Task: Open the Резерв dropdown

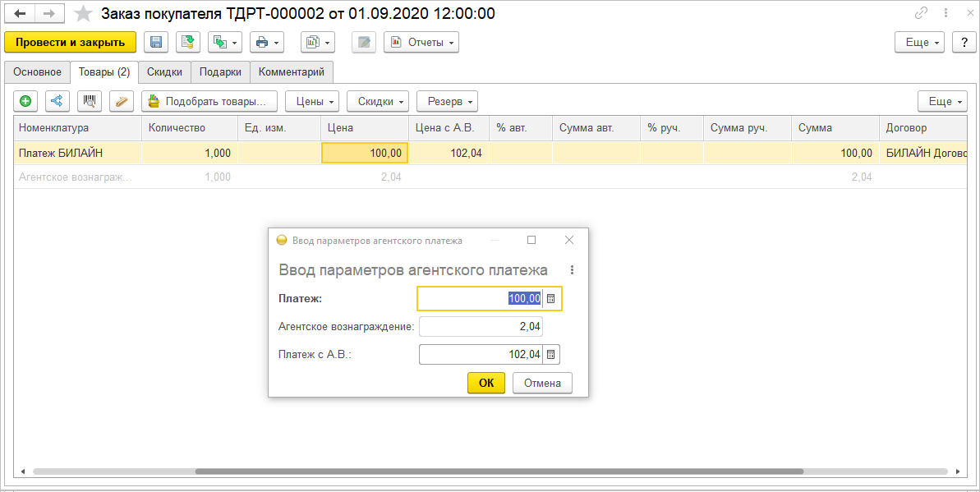Action: tap(448, 101)
